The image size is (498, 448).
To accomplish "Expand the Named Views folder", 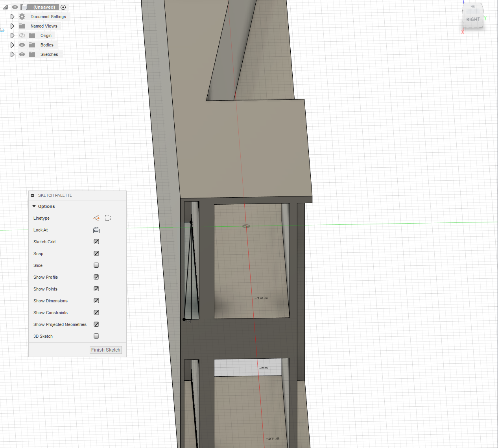I will coord(12,26).
